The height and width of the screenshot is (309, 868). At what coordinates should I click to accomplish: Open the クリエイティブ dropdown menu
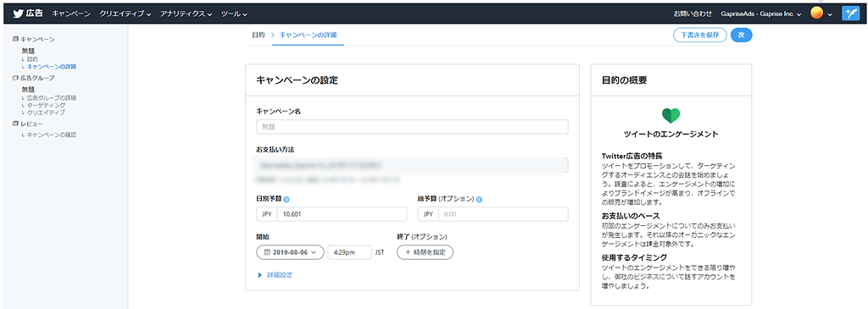tap(125, 14)
